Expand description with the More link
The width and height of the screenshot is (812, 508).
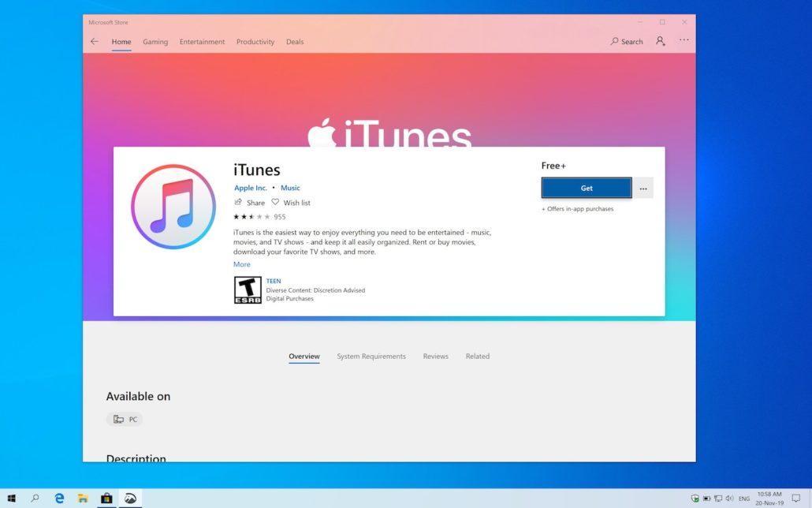(x=242, y=264)
